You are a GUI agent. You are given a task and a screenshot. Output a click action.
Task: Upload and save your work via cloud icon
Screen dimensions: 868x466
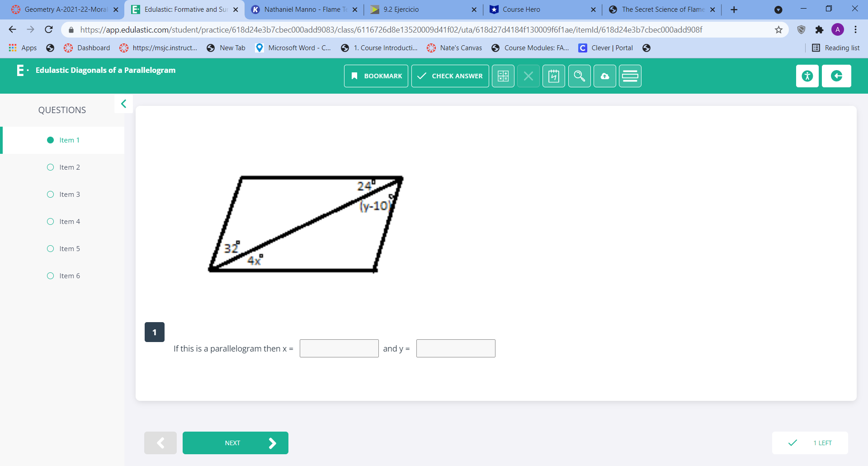[x=604, y=76]
